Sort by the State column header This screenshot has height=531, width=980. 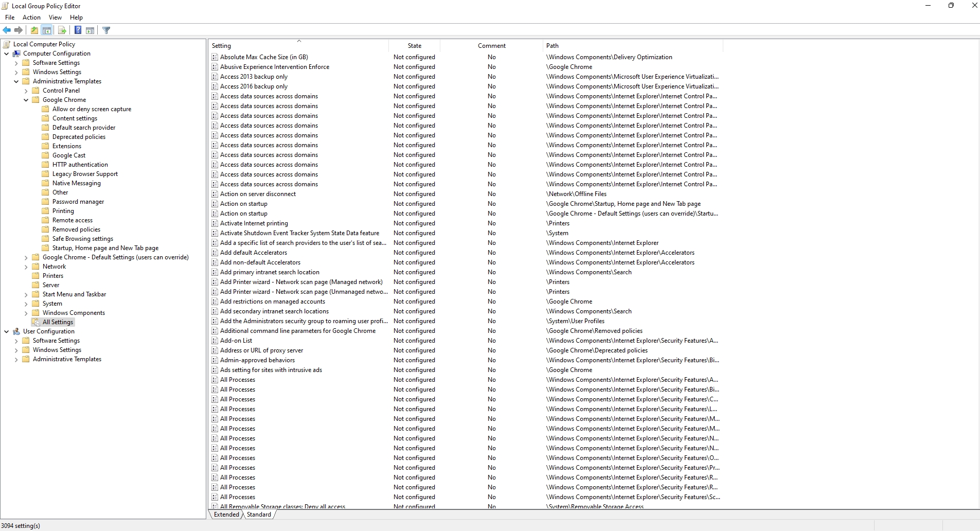pyautogui.click(x=414, y=46)
